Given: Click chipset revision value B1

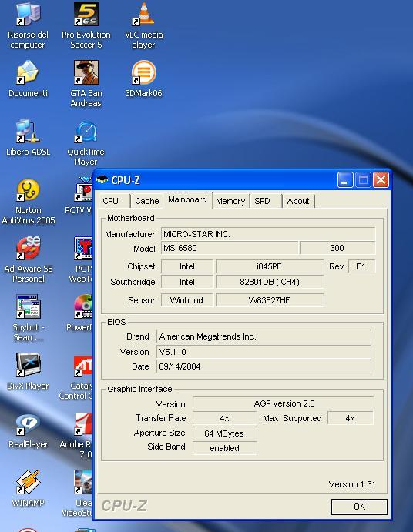Looking at the screenshot, I should [361, 266].
